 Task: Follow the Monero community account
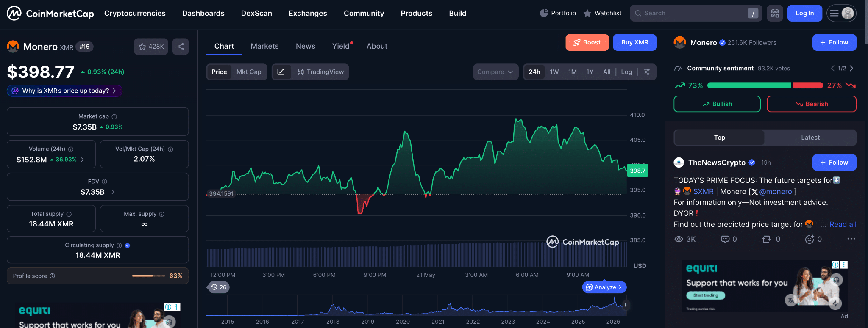pos(834,42)
